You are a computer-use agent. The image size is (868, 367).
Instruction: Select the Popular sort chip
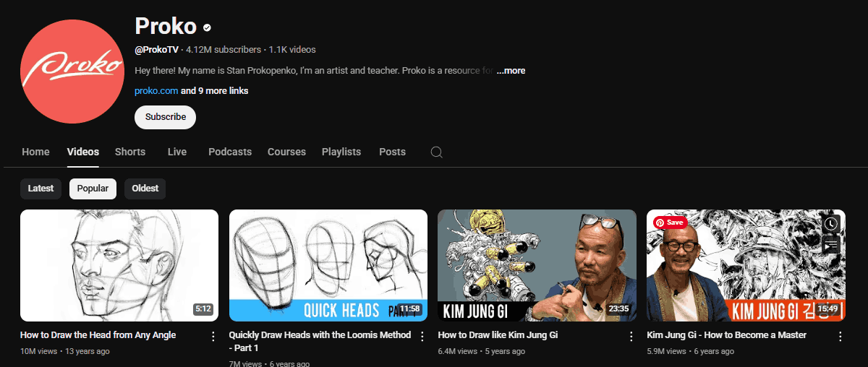(x=93, y=189)
